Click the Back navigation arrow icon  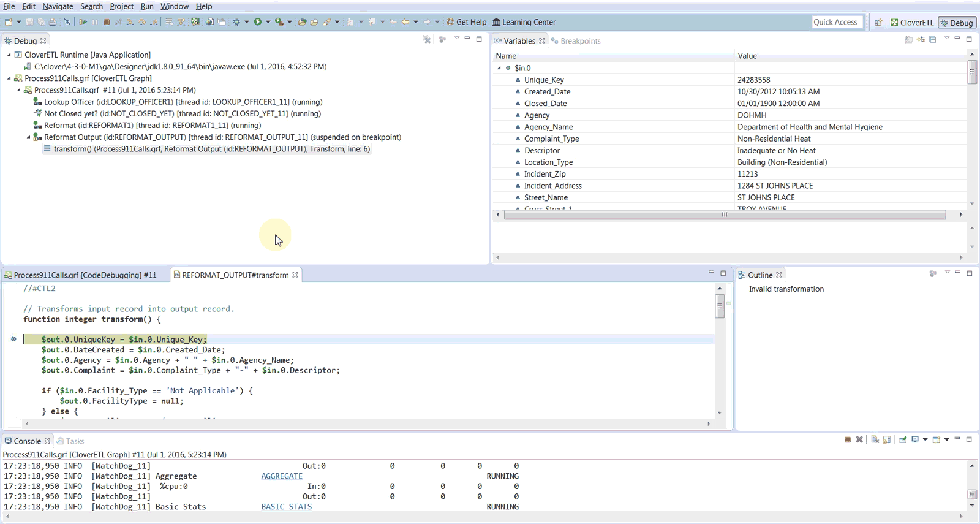(405, 22)
